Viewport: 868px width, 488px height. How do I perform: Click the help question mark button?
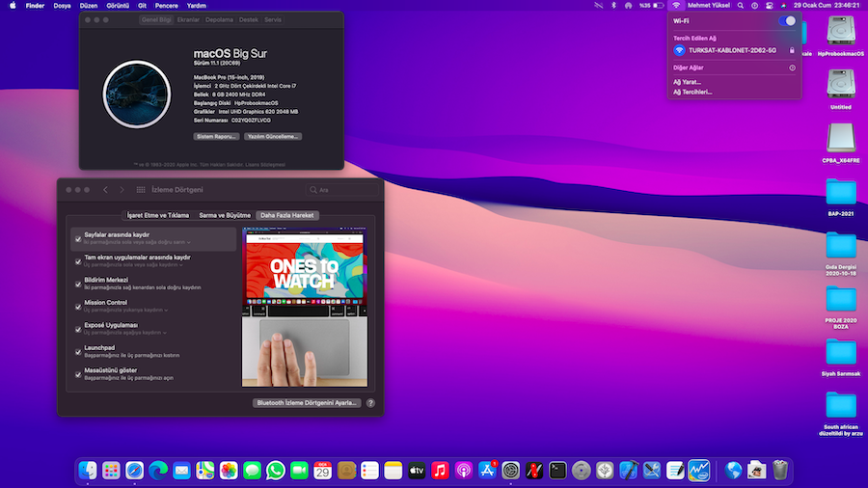tap(370, 403)
